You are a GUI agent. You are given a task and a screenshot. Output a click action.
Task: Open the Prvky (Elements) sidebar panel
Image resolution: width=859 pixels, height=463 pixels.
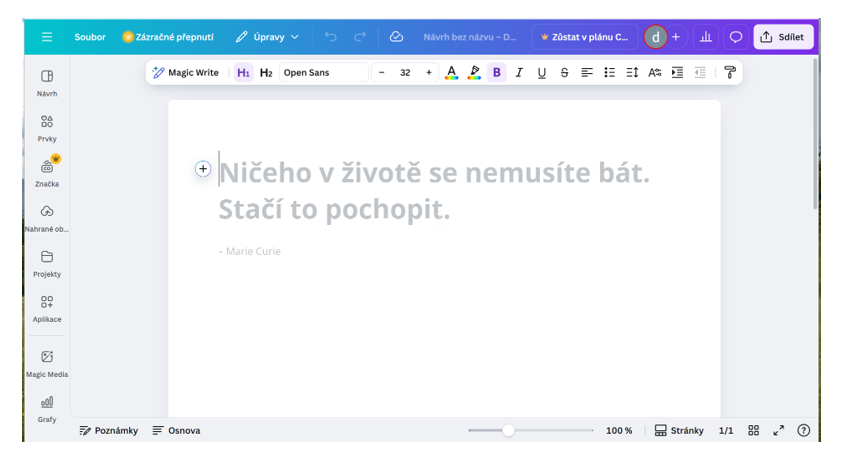(47, 127)
